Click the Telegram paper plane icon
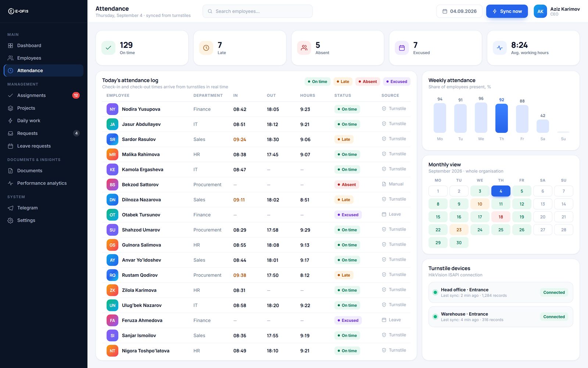This screenshot has width=588, height=368. [x=10, y=208]
